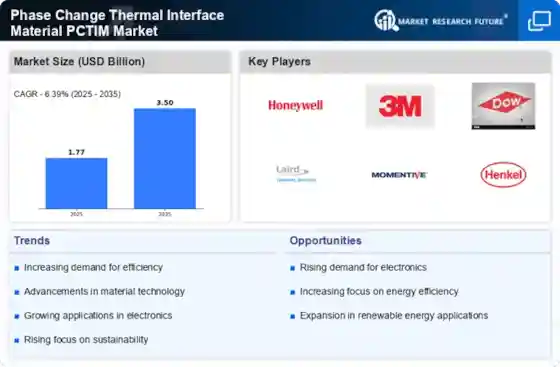
Task: Click the '3.50' value label
Action: coord(165,103)
